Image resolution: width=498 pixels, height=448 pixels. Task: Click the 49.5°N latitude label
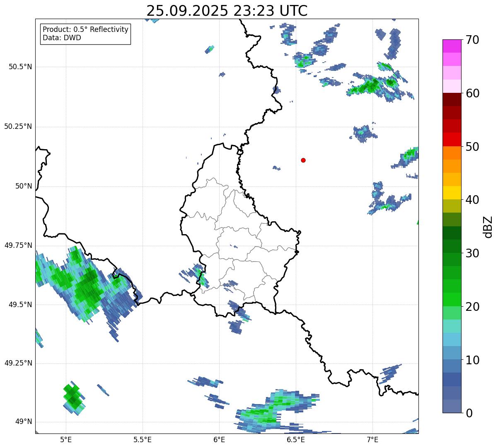click(x=20, y=305)
